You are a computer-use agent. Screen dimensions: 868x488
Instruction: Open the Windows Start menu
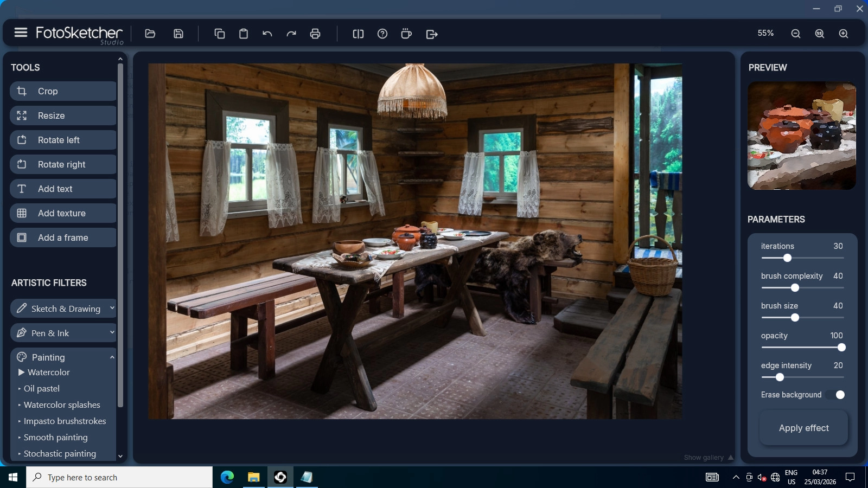13,477
